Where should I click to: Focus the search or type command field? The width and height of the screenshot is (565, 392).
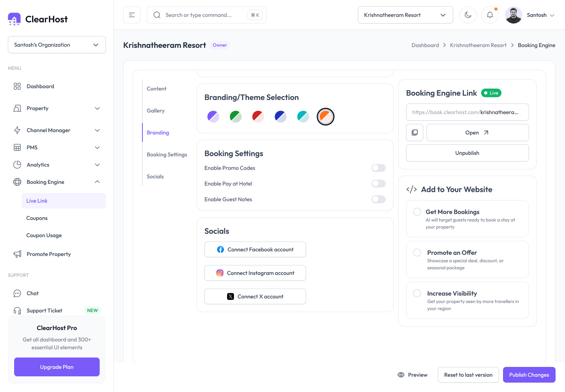pyautogui.click(x=206, y=15)
